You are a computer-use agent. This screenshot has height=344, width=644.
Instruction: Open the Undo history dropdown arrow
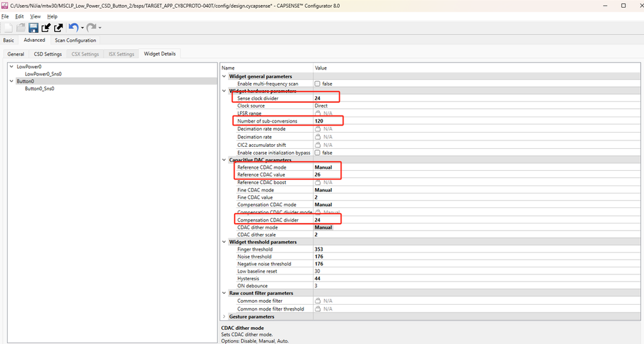[x=82, y=28]
